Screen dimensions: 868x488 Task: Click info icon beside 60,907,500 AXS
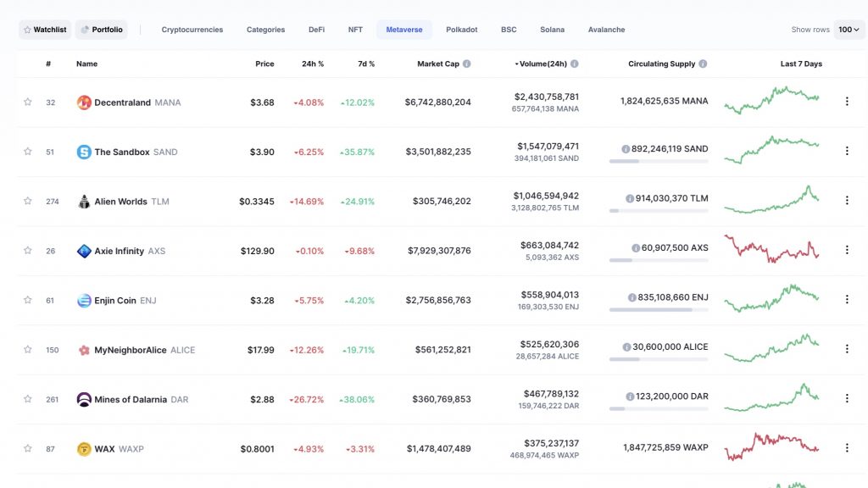click(x=636, y=248)
